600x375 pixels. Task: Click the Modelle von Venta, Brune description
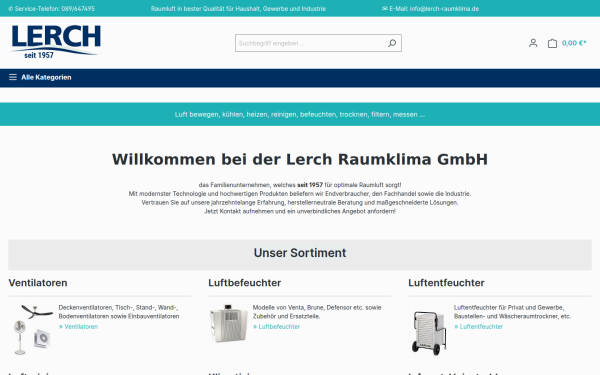[x=317, y=312]
